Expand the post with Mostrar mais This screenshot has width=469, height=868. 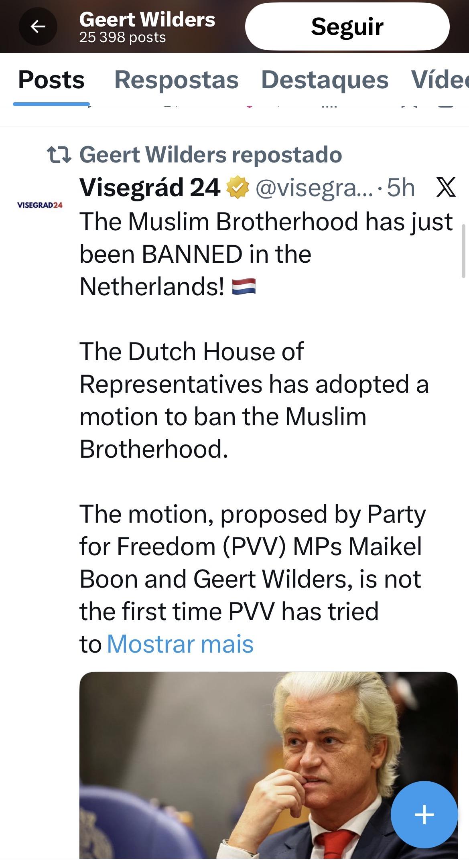click(180, 644)
